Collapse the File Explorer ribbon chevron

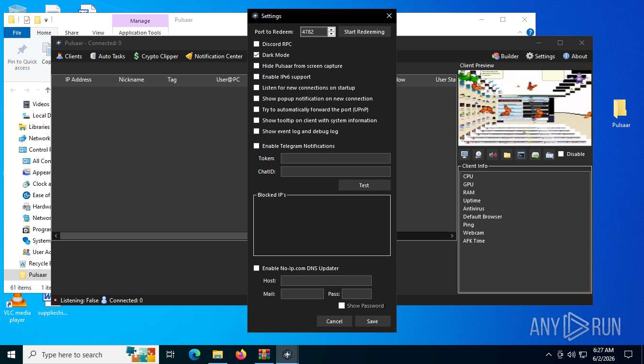coord(519,32)
